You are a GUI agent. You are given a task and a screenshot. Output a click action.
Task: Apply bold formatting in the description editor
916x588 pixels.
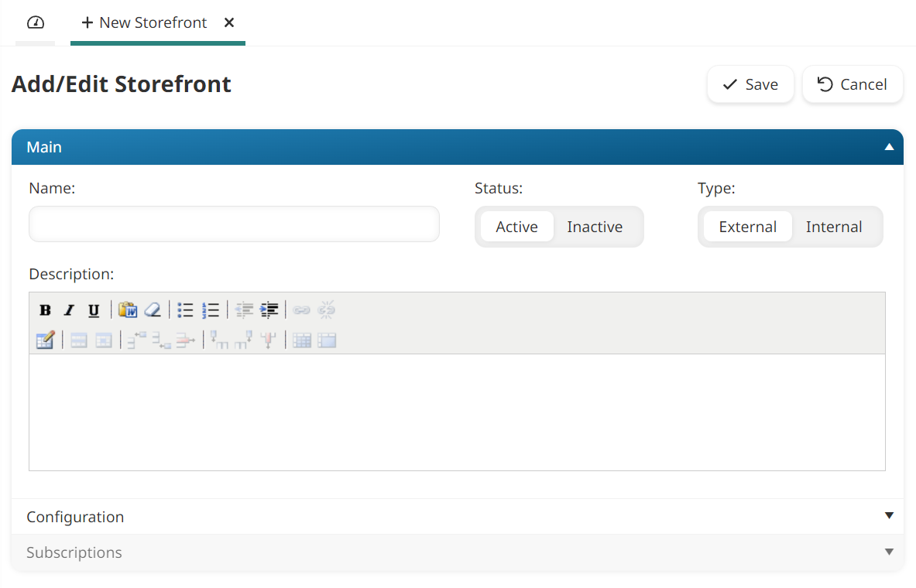pyautogui.click(x=45, y=309)
